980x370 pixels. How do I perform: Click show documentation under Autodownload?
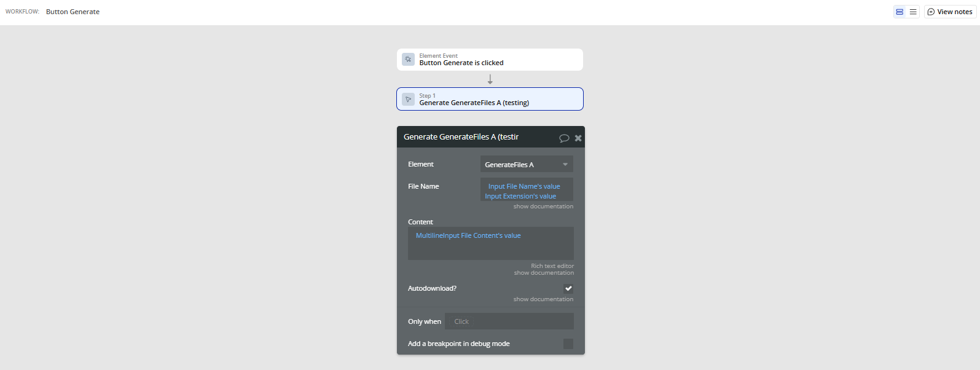[543, 299]
